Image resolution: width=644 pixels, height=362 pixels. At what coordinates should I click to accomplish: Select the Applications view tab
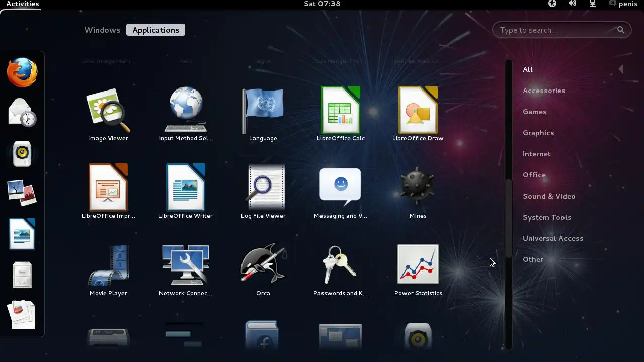(156, 30)
